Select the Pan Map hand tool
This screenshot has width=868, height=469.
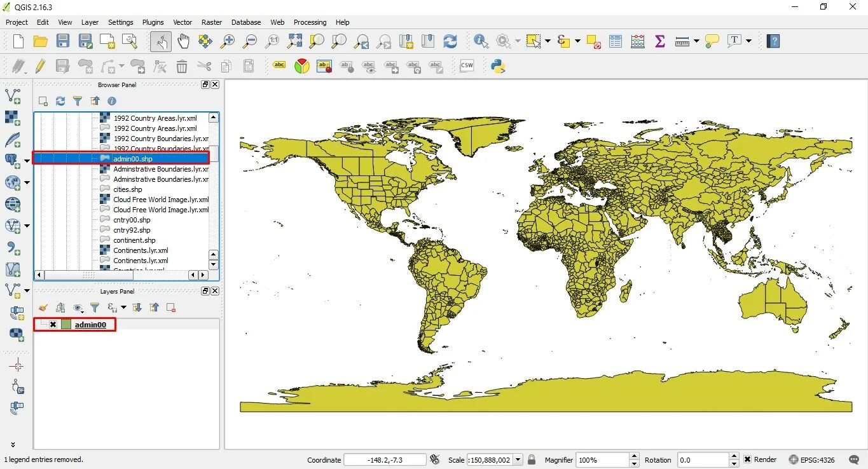[x=183, y=41]
